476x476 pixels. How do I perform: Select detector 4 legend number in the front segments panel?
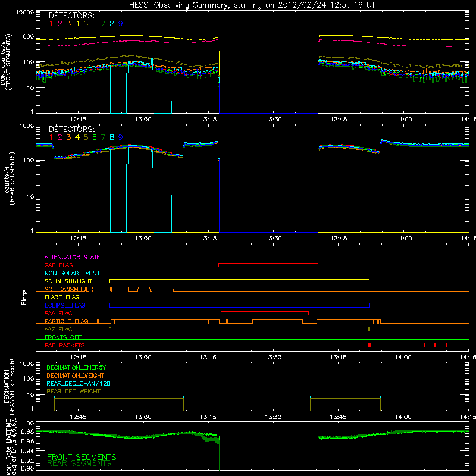pyautogui.click(x=77, y=24)
